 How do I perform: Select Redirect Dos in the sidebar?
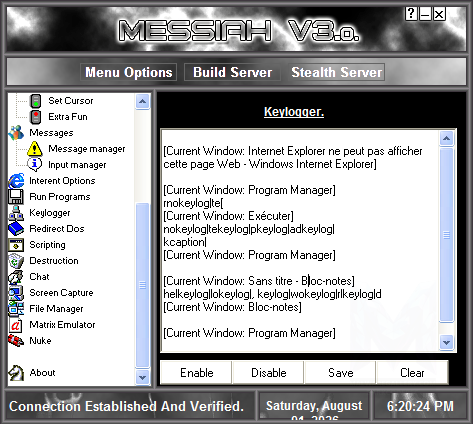click(57, 229)
